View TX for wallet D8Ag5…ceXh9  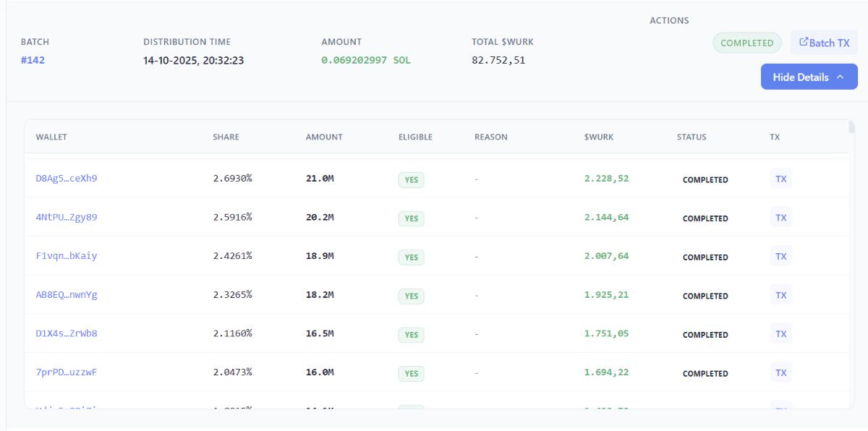coord(780,179)
